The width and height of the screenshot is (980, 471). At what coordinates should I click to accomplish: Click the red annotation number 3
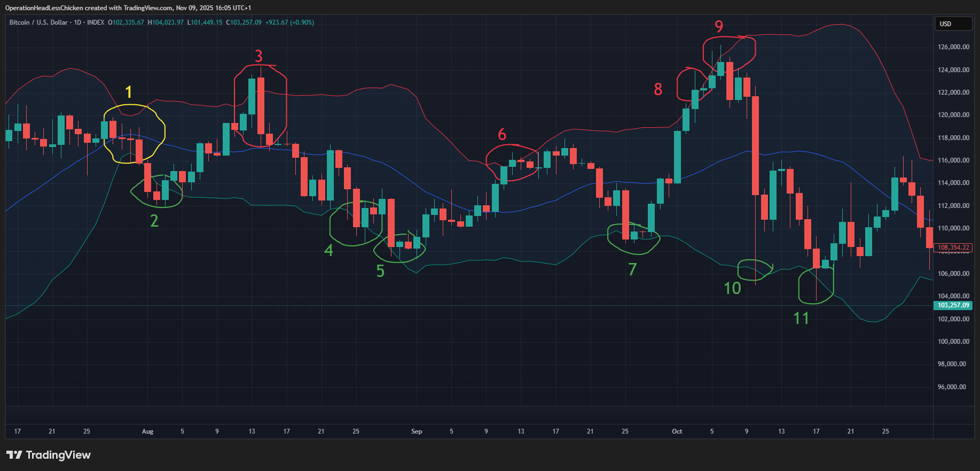coord(258,56)
